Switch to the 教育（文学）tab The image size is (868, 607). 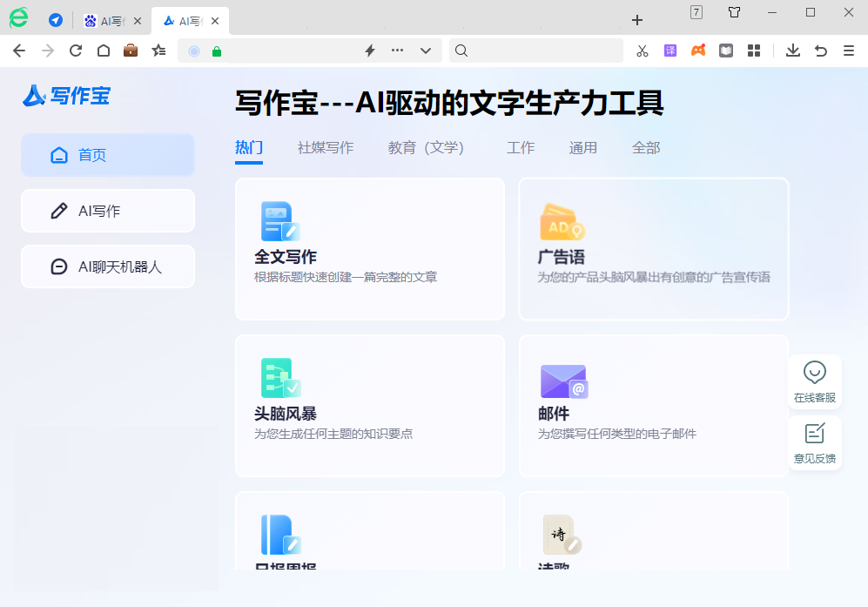pos(426,148)
